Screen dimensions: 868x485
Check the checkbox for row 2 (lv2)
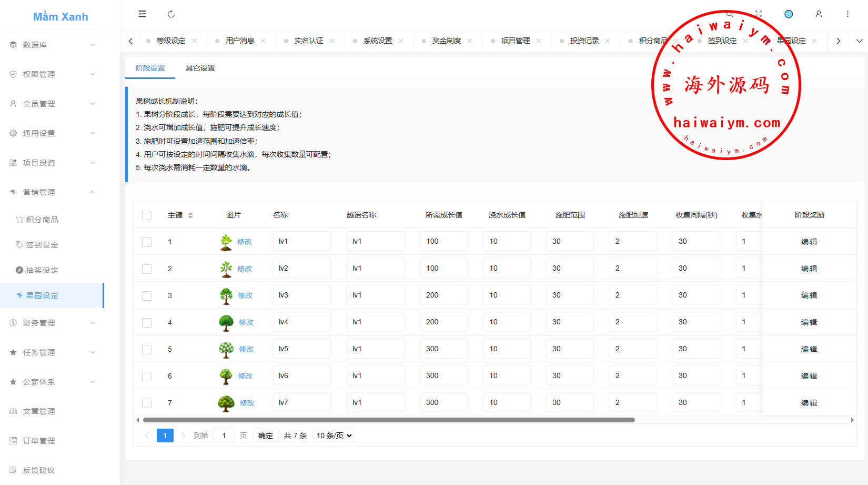(147, 269)
